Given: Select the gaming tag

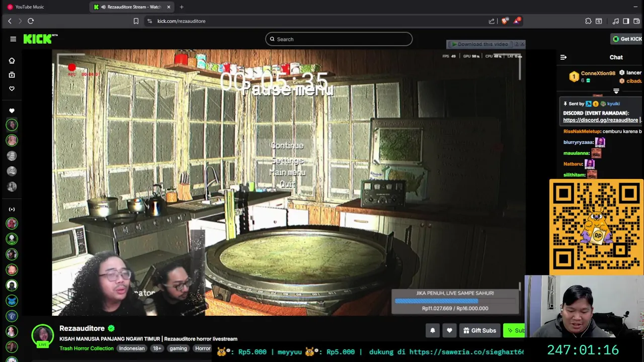Looking at the screenshot, I should click(178, 348).
